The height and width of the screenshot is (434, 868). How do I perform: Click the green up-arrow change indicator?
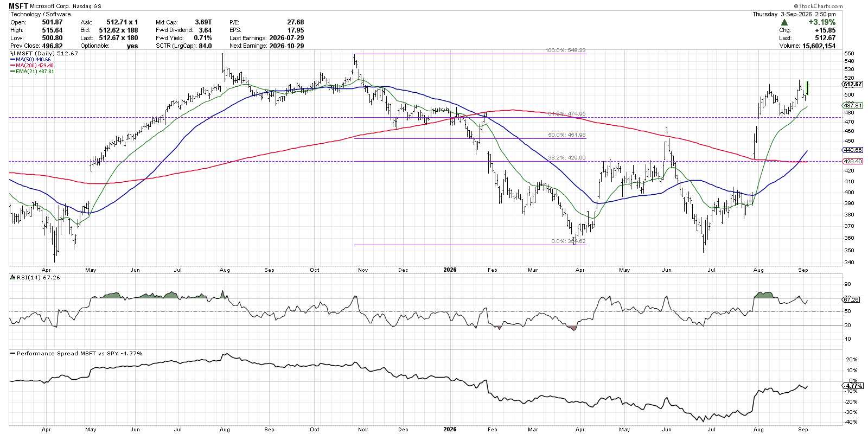pyautogui.click(x=784, y=22)
